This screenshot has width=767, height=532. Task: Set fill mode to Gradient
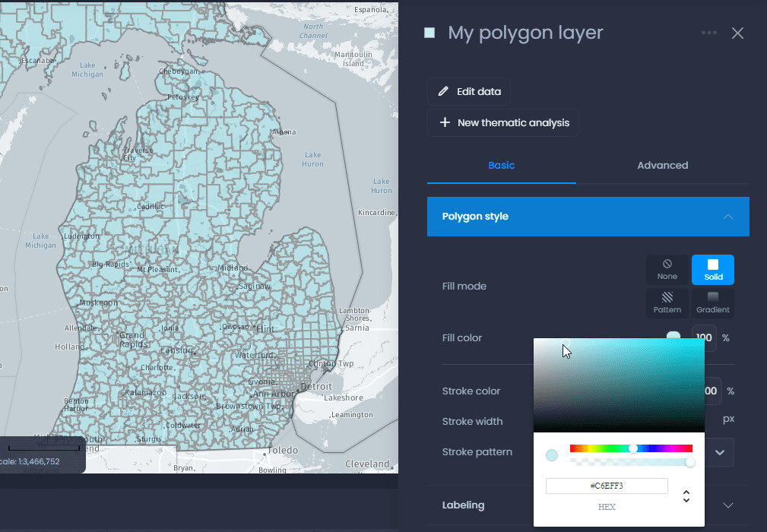[x=713, y=302]
